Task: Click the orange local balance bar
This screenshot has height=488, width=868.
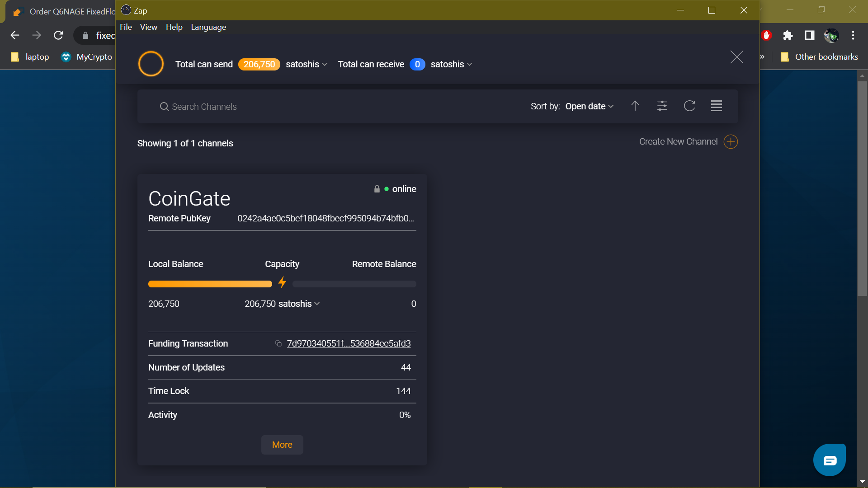Action: (210, 284)
